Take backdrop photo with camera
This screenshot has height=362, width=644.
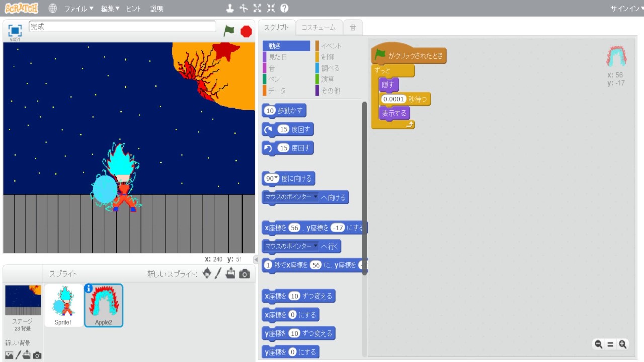click(37, 356)
